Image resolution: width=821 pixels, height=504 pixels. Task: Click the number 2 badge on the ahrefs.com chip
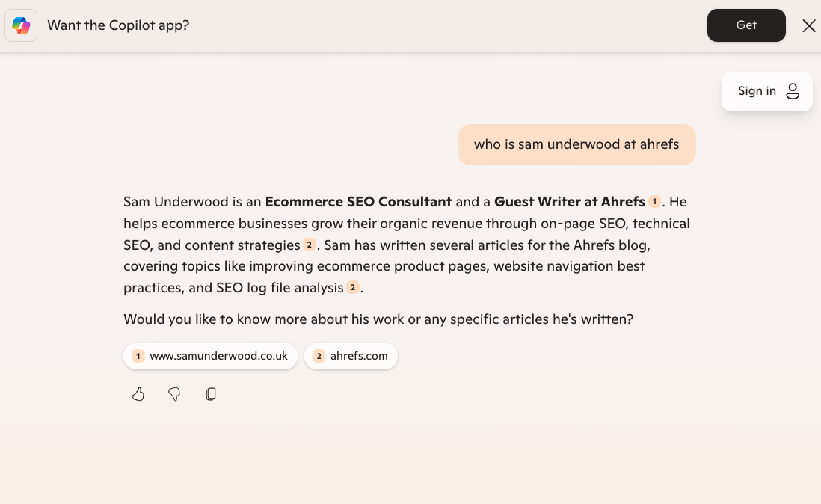coord(319,356)
